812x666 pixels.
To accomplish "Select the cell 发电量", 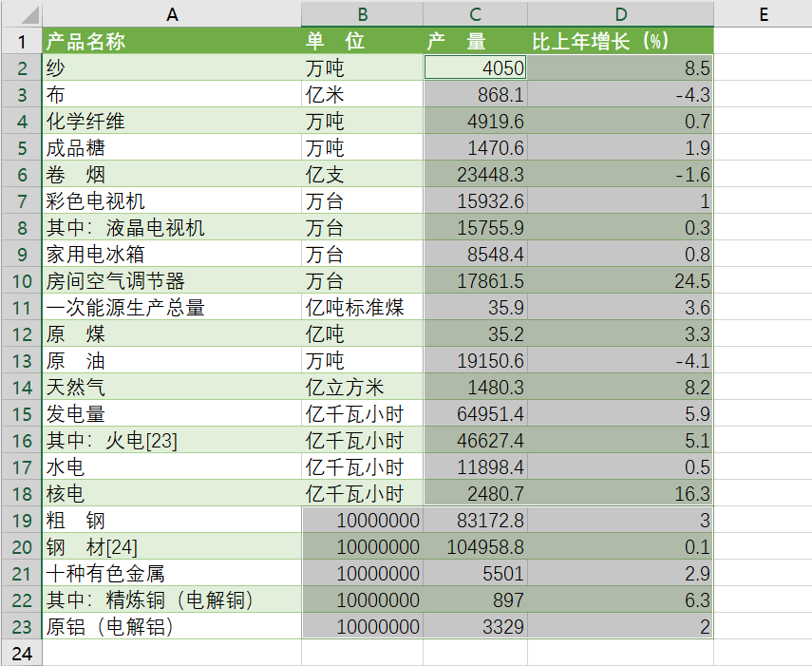I will (x=172, y=414).
